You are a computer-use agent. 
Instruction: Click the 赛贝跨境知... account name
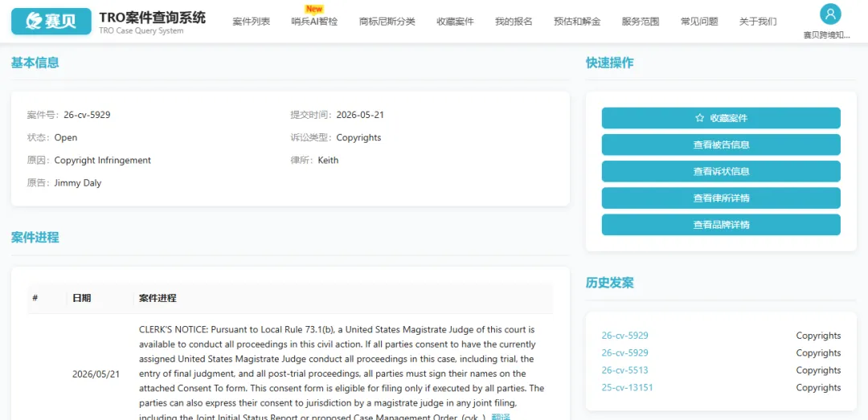click(x=826, y=35)
